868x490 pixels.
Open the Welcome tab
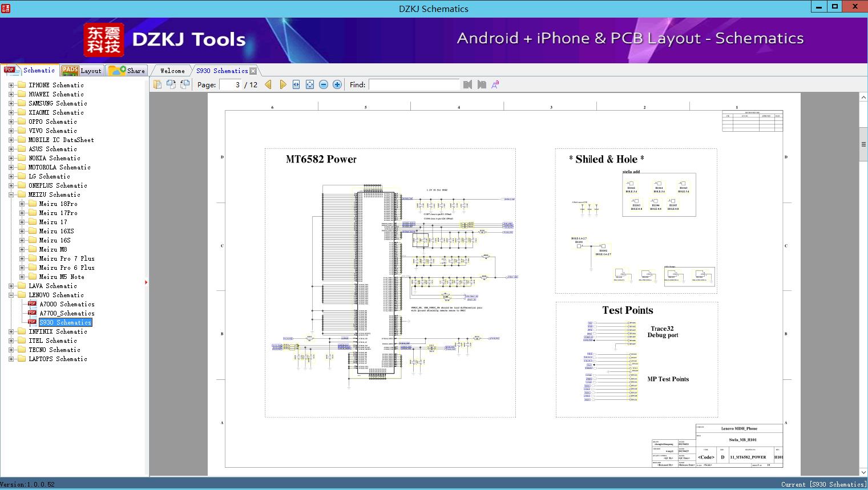172,71
